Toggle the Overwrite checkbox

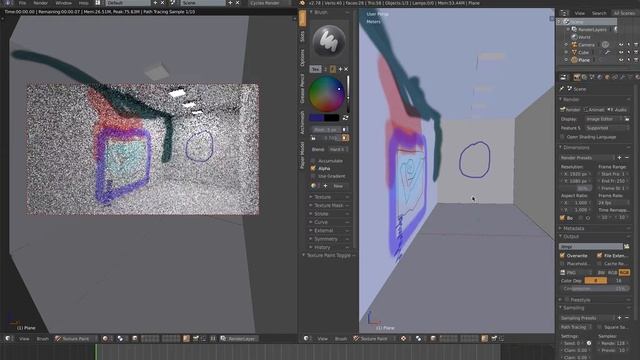point(562,256)
